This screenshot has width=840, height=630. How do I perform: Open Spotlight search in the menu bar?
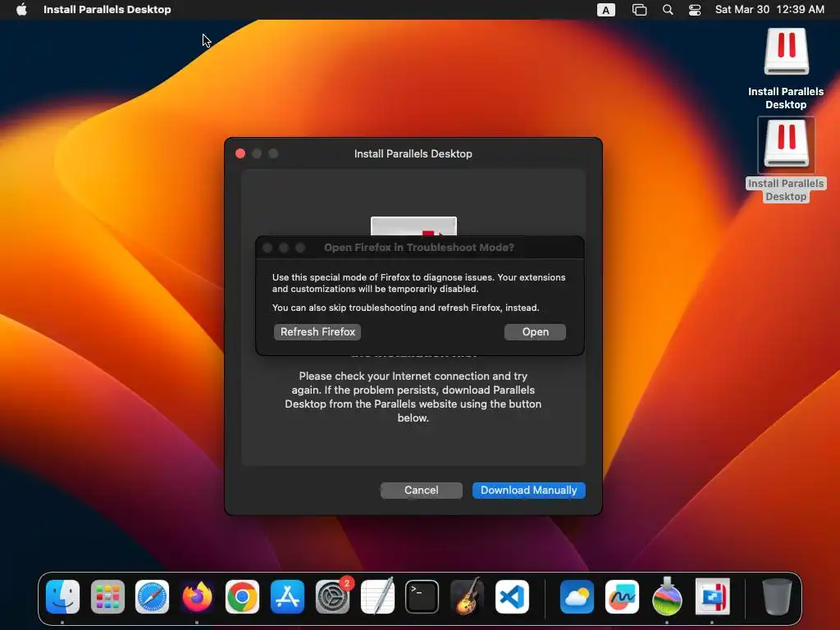pos(668,10)
